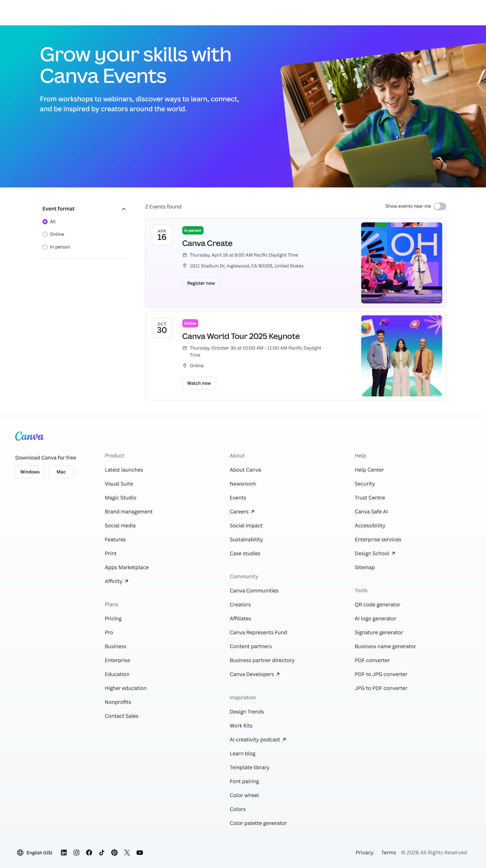Viewport: 486px width, 868px height.
Task: Open the English (US) language selector
Action: pyautogui.click(x=35, y=852)
